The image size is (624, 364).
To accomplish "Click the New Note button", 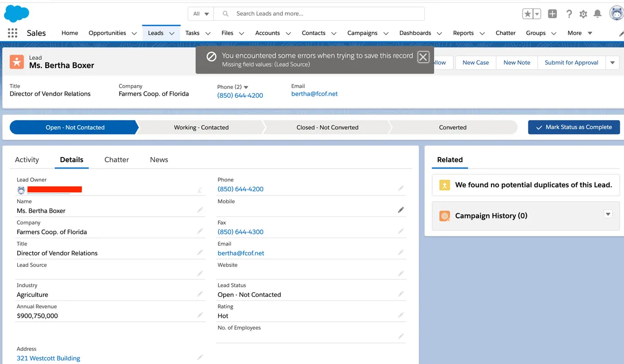I will pos(517,62).
